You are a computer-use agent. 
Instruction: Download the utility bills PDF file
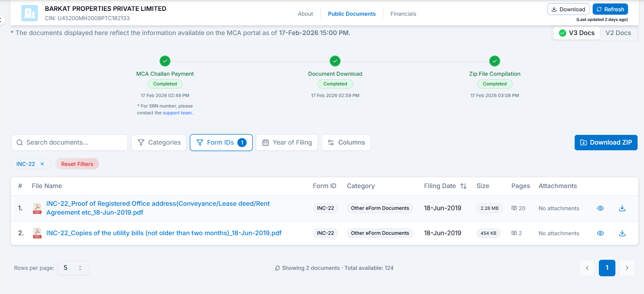pos(622,233)
